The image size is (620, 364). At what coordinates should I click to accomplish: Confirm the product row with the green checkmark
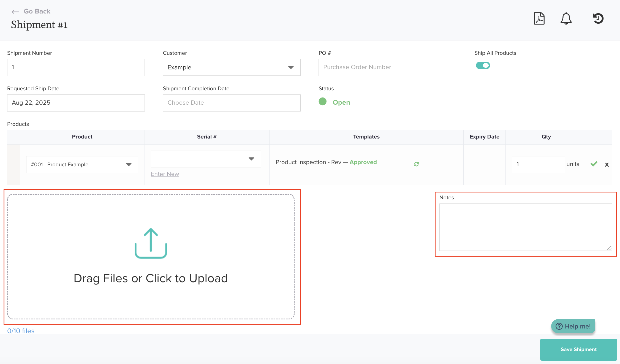pyautogui.click(x=594, y=164)
